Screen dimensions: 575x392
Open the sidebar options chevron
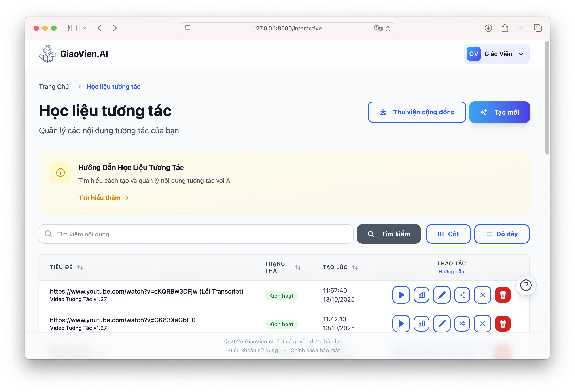coord(84,28)
